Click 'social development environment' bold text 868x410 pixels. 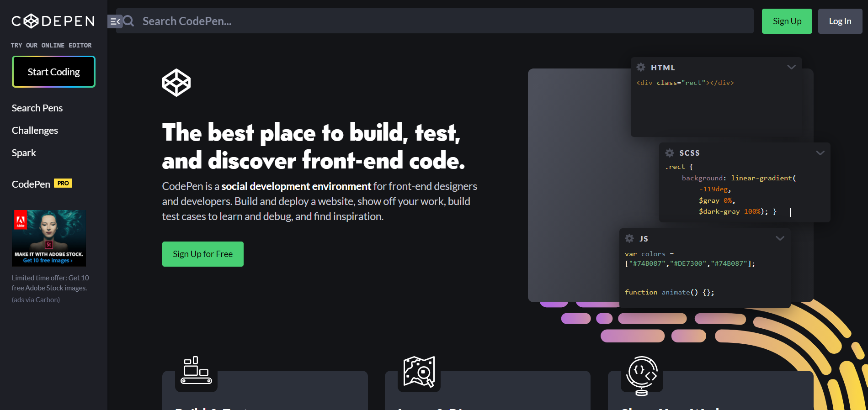coord(296,186)
